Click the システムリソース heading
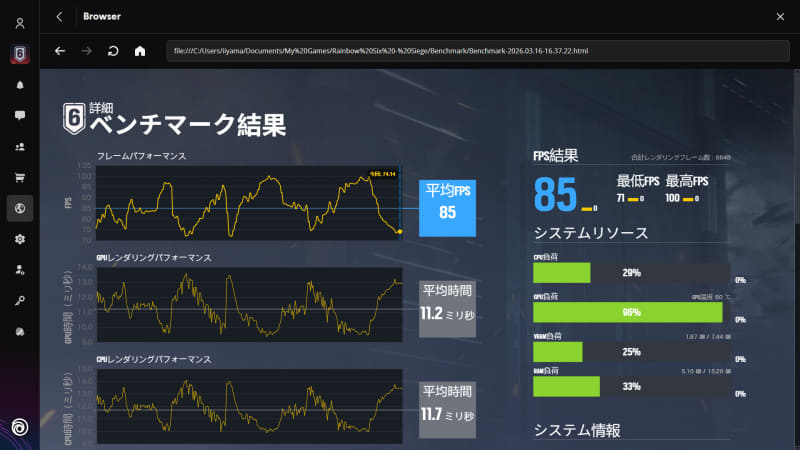This screenshot has width=800, height=450. click(591, 233)
